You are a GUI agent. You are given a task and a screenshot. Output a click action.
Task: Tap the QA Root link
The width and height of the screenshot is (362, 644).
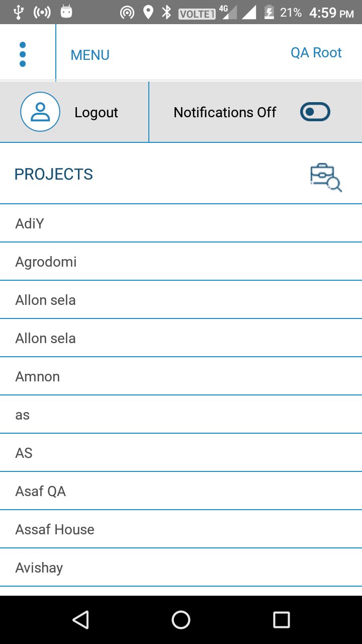point(316,53)
